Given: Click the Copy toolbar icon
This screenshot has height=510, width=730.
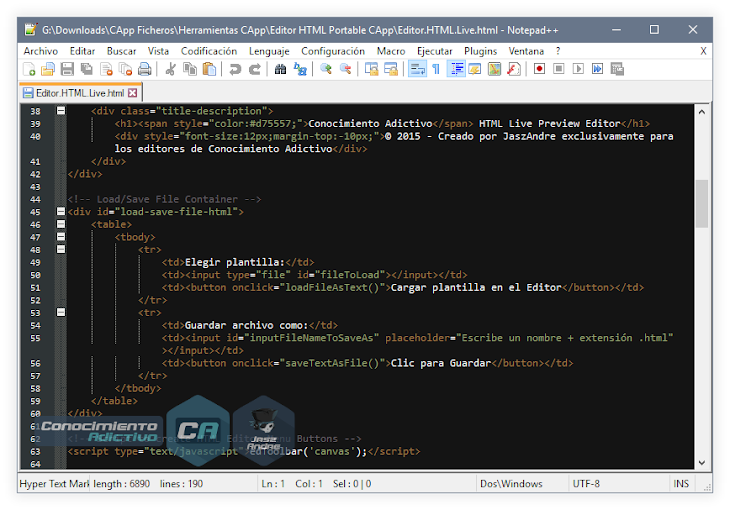Looking at the screenshot, I should (x=190, y=69).
